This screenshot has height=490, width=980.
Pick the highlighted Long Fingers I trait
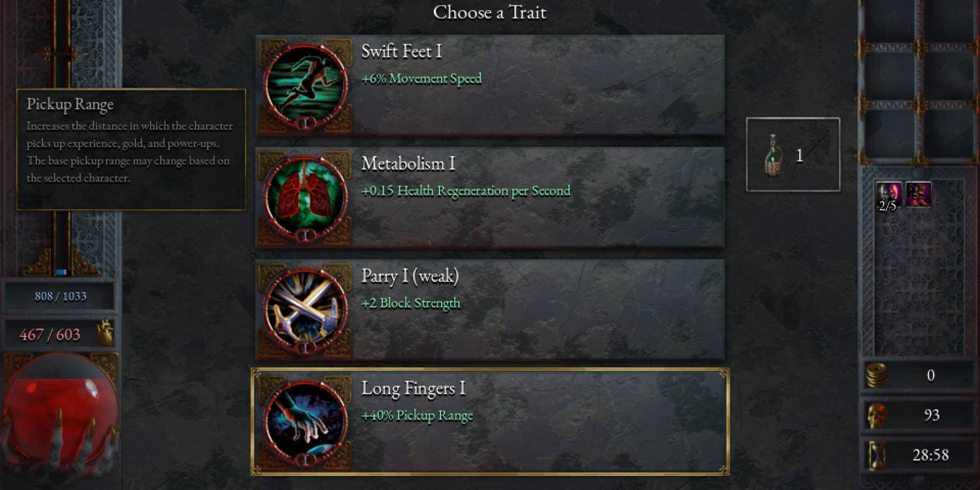pyautogui.click(x=490, y=422)
